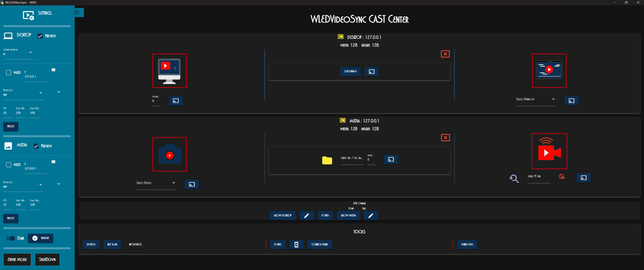
Task: Click cast status icon beside Media : 127.0.0.1
Action: click(x=342, y=120)
